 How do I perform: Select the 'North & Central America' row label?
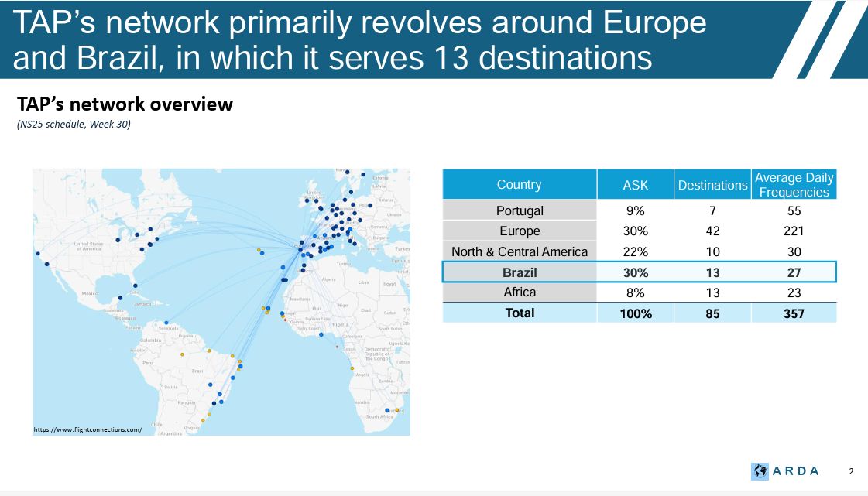click(520, 251)
